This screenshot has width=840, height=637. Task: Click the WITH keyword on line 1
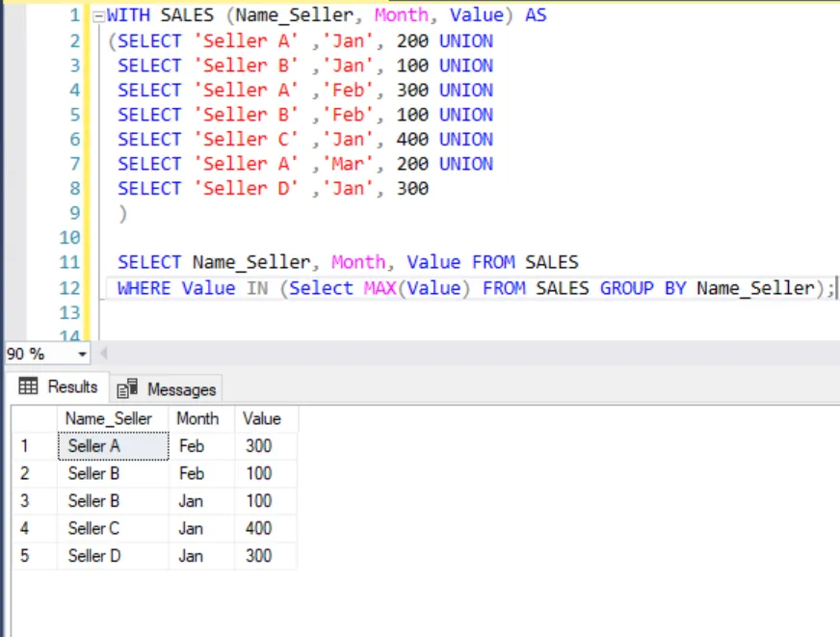[128, 15]
